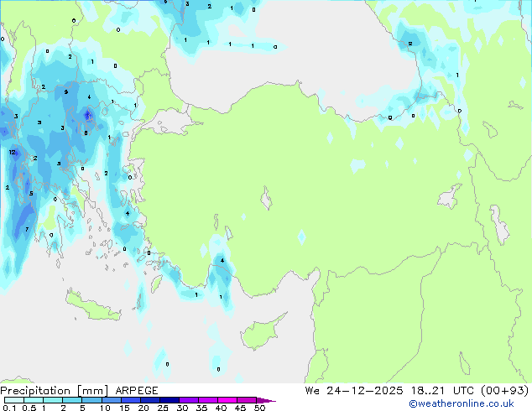The width and height of the screenshot is (532, 411).
Task: Click the 30–35 mm purple legend box
Action: pyautogui.click(x=189, y=400)
